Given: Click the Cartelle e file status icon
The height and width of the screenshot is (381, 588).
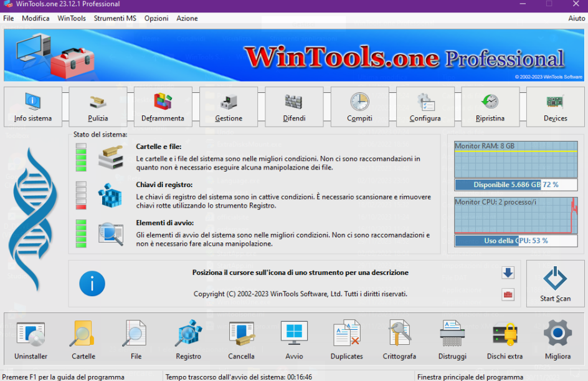Looking at the screenshot, I should point(111,157).
